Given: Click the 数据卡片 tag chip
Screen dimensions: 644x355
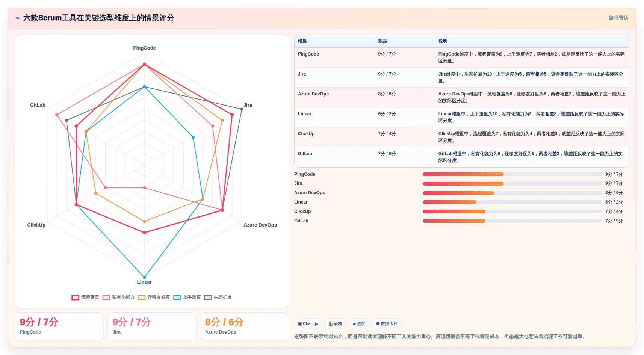Looking at the screenshot, I should (387, 323).
